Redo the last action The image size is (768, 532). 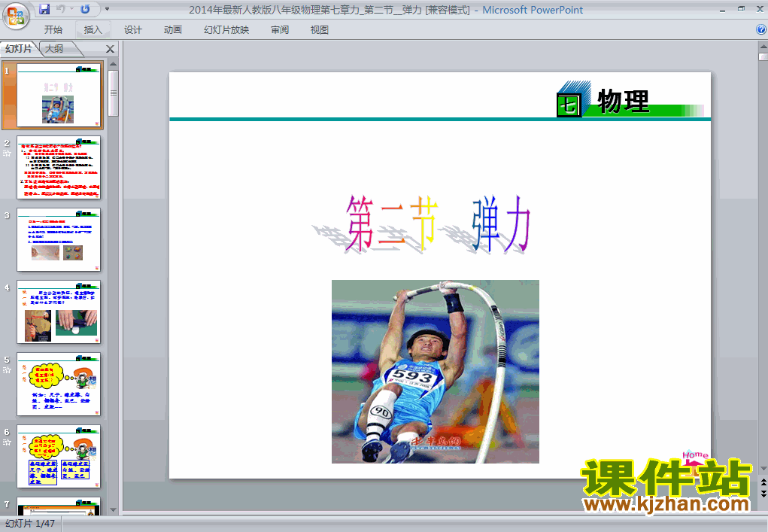pos(85,9)
